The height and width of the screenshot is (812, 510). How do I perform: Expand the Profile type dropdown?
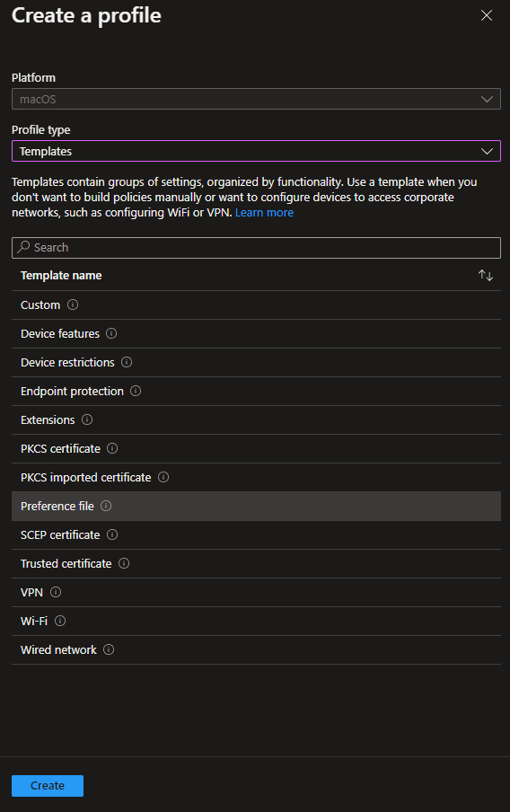tap(256, 151)
